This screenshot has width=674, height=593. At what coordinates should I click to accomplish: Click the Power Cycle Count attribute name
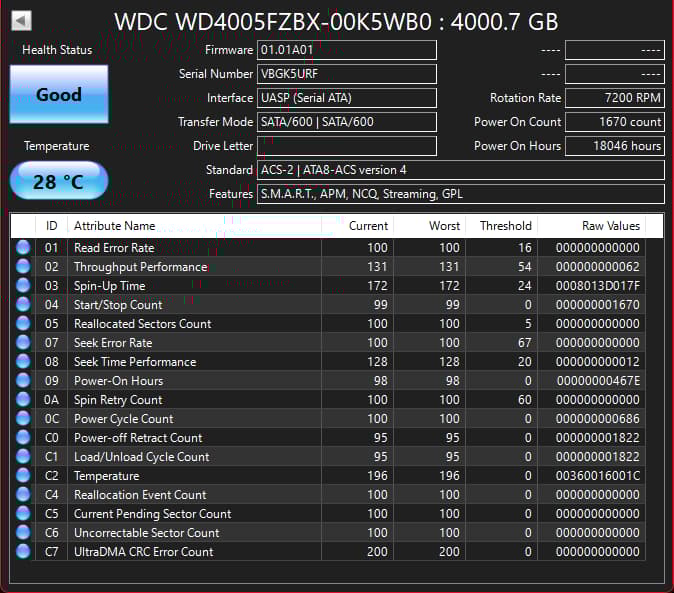coord(124,419)
